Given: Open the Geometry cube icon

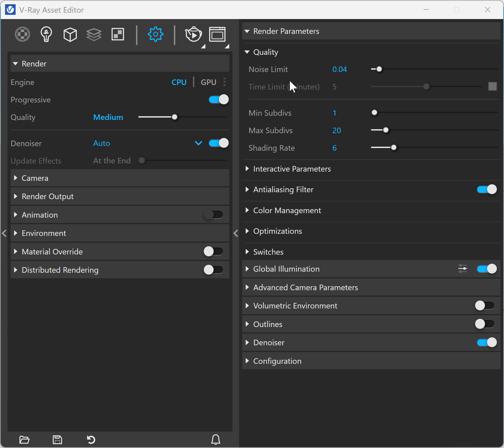Looking at the screenshot, I should click(x=70, y=34).
